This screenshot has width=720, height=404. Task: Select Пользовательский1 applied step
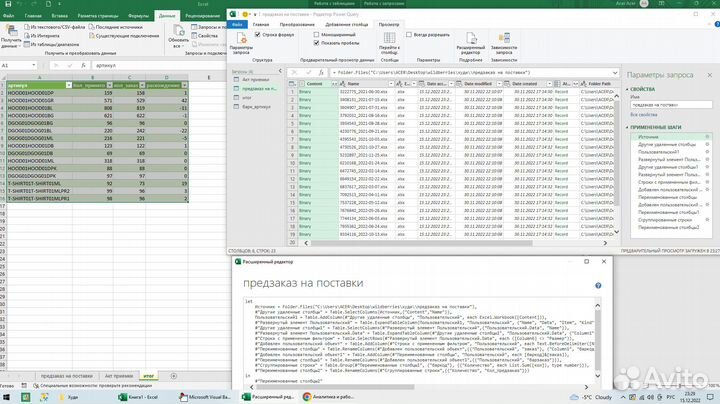[x=658, y=152]
